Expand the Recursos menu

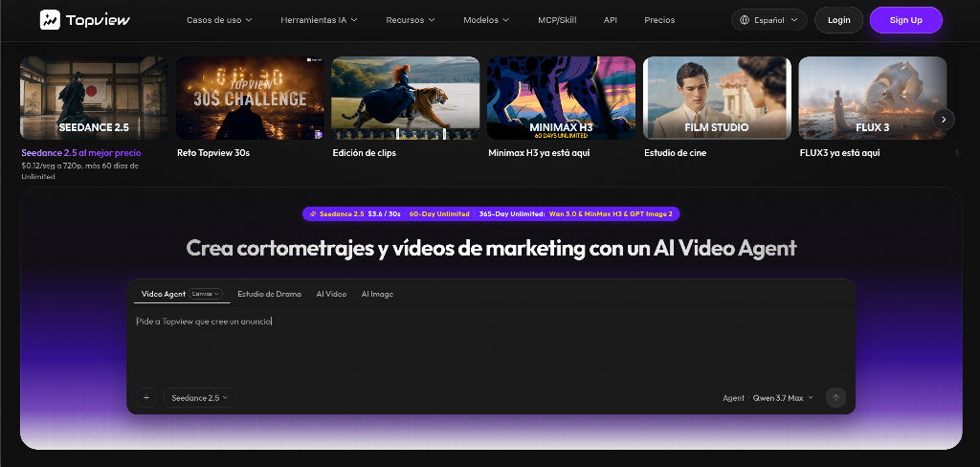(x=410, y=20)
